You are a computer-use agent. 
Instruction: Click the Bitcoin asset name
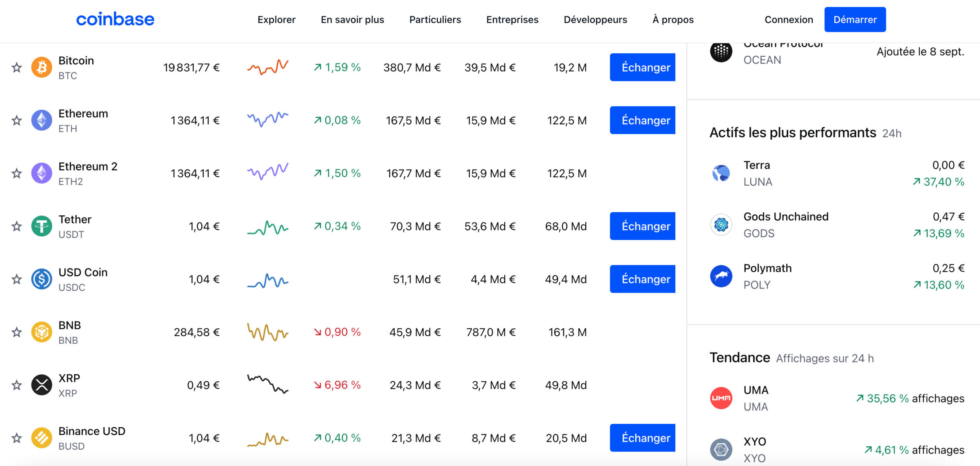(x=76, y=61)
